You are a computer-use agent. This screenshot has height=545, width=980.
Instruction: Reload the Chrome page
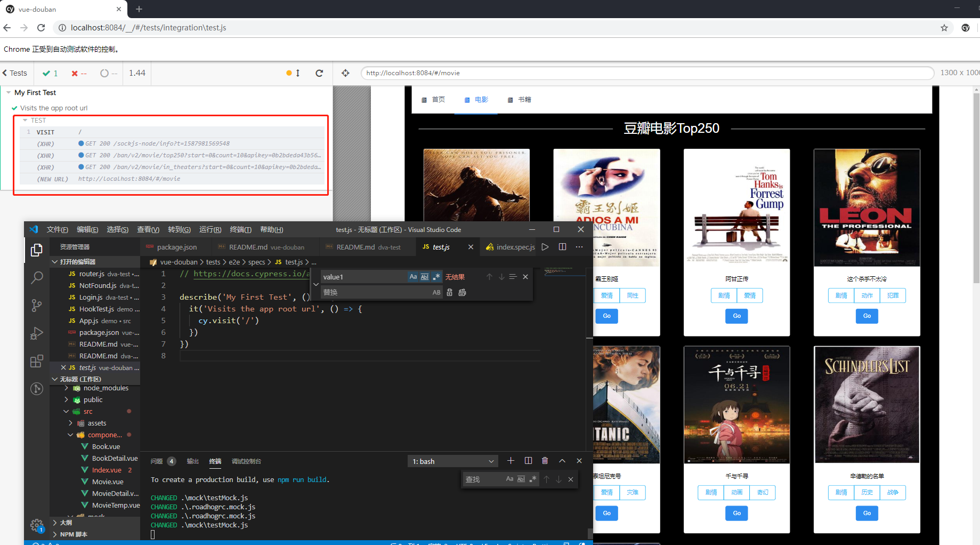click(41, 28)
